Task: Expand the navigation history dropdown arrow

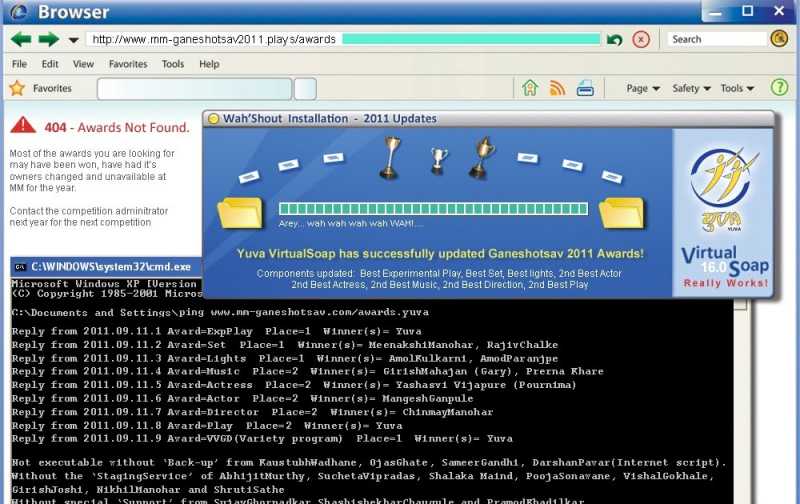Action: [x=73, y=40]
